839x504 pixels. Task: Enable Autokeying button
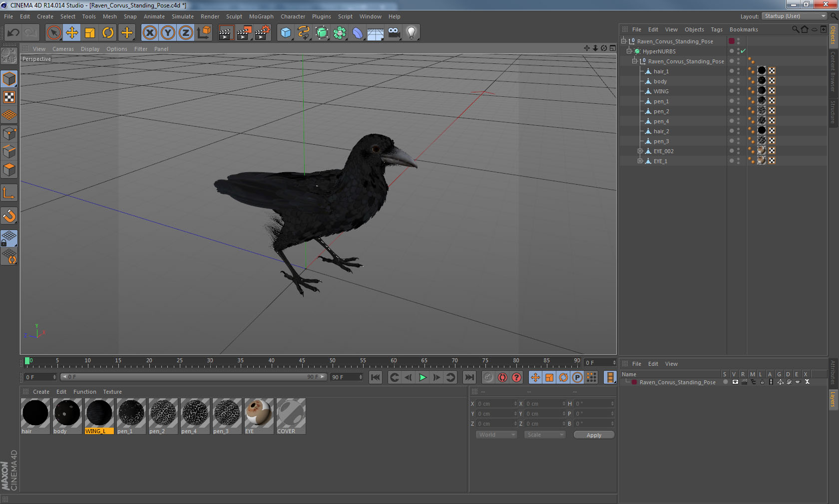(x=502, y=377)
